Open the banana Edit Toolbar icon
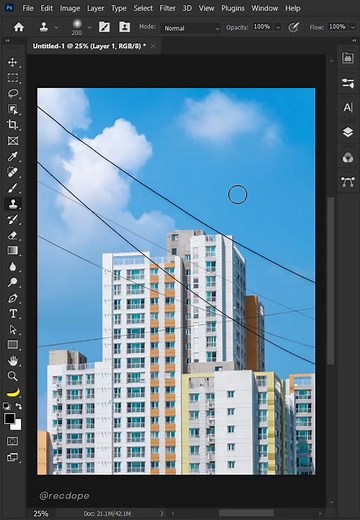 [13, 393]
